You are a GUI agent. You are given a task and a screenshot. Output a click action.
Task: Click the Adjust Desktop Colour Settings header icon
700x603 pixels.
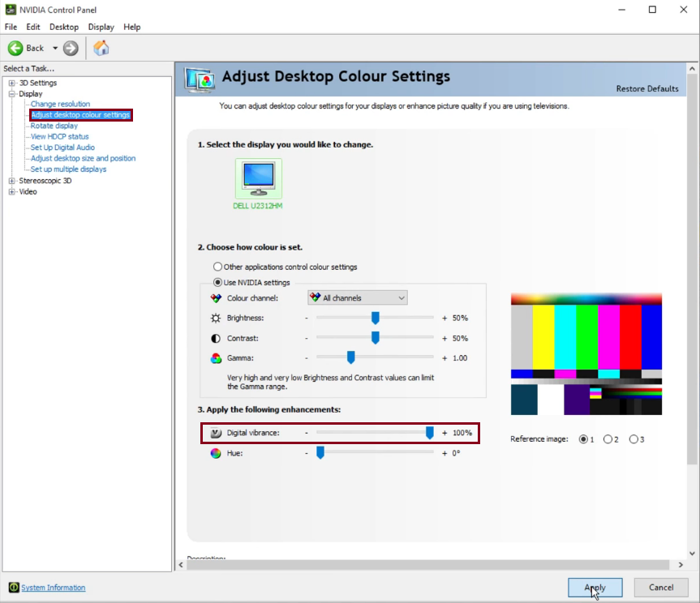click(x=200, y=80)
